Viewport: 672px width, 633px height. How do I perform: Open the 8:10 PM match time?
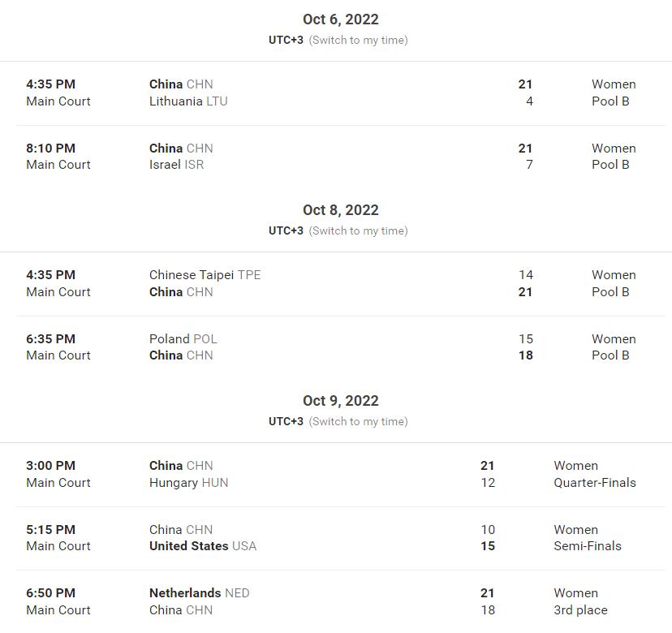pyautogui.click(x=50, y=149)
